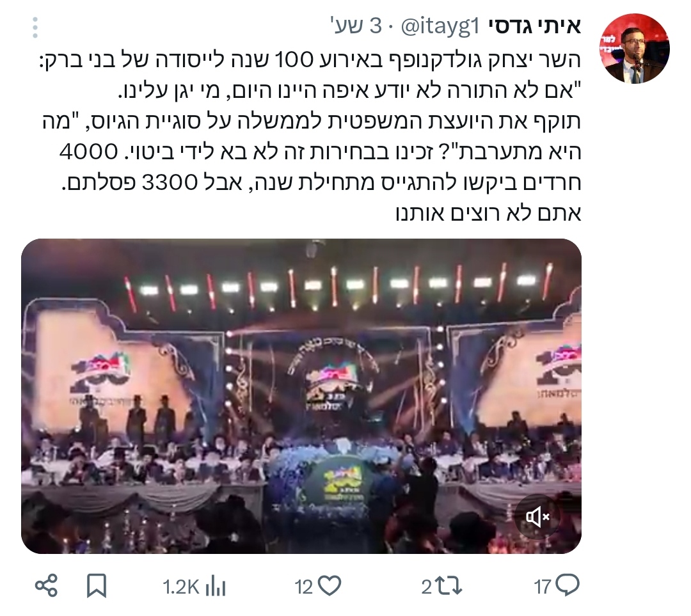691x616 pixels.
Task: Play the embedded Bnei Brak event video
Action: 301,396
